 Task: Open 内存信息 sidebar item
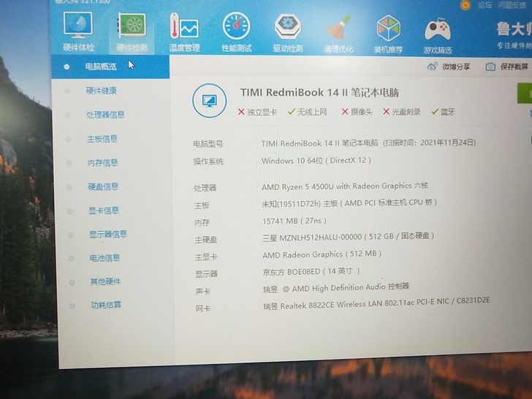pyautogui.click(x=102, y=163)
